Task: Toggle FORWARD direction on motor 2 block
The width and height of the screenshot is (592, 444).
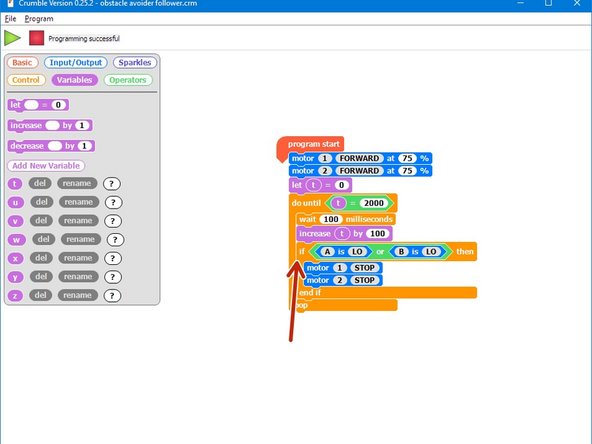Action: point(359,171)
